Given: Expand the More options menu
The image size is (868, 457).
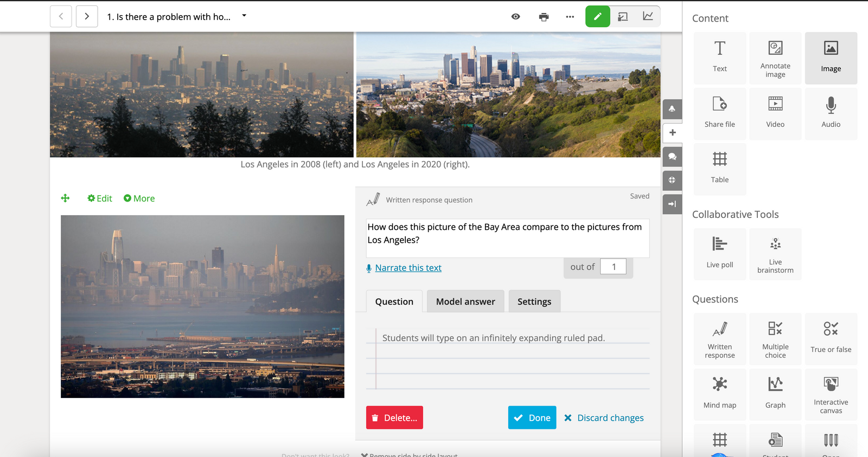Looking at the screenshot, I should (139, 198).
